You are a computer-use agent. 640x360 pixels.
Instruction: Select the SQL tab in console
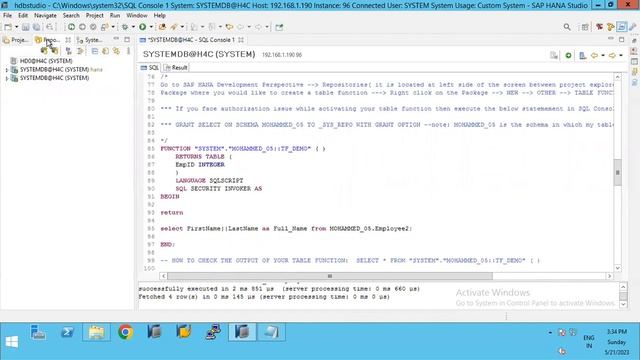click(x=150, y=68)
